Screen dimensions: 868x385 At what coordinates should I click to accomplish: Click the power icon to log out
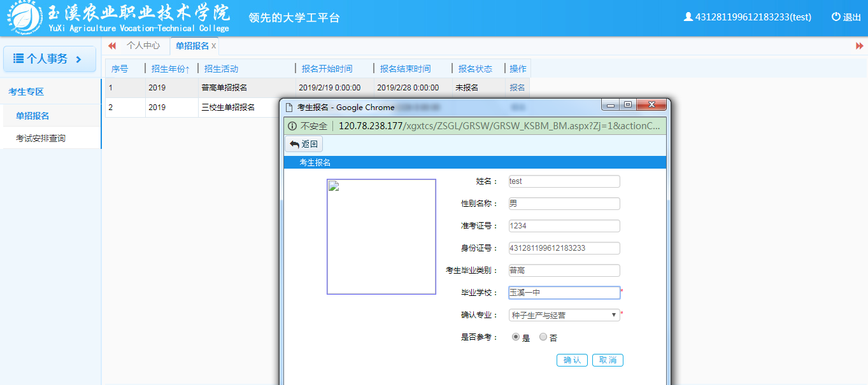point(836,17)
